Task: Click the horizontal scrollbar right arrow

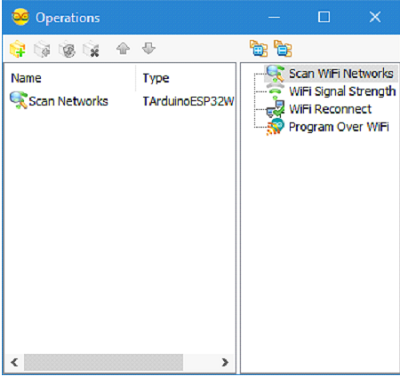Action: point(225,362)
